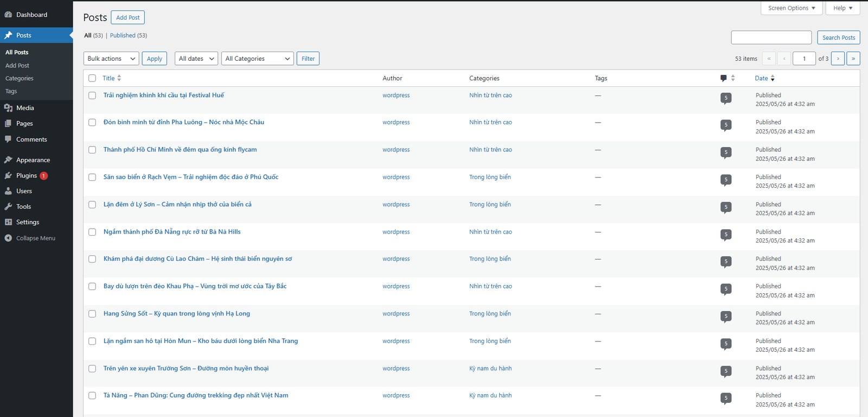Viewport: 868px width, 417px height.
Task: Open the Screen Options tab
Action: [x=792, y=8]
